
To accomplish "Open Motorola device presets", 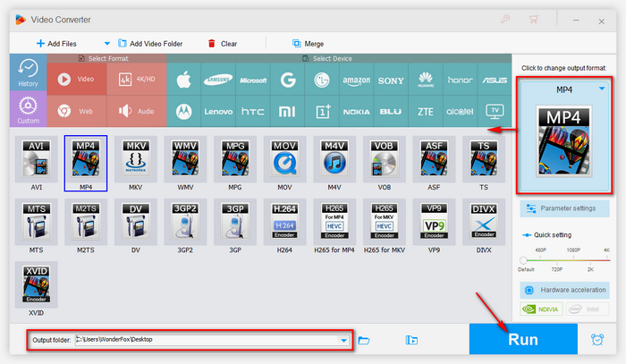I will (183, 112).
